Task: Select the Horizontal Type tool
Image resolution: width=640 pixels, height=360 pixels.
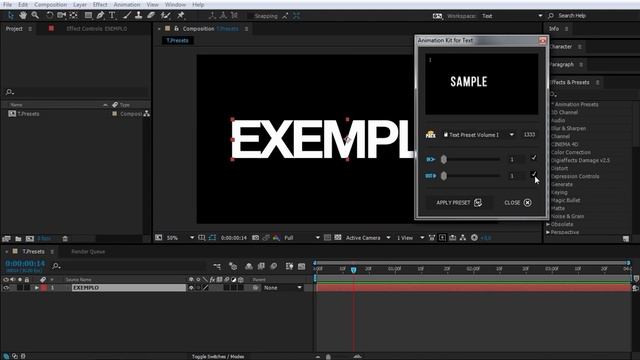Action: [112, 16]
